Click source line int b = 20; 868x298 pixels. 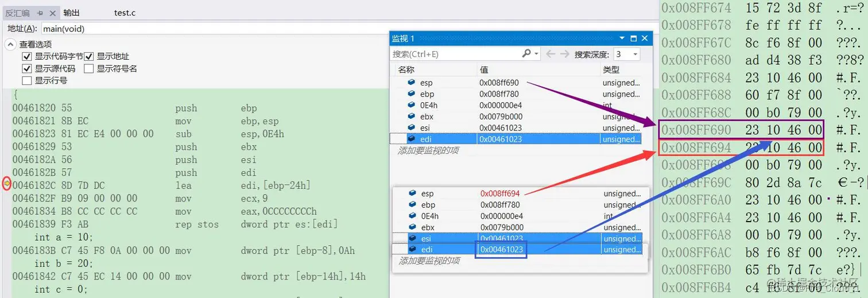click(x=63, y=264)
